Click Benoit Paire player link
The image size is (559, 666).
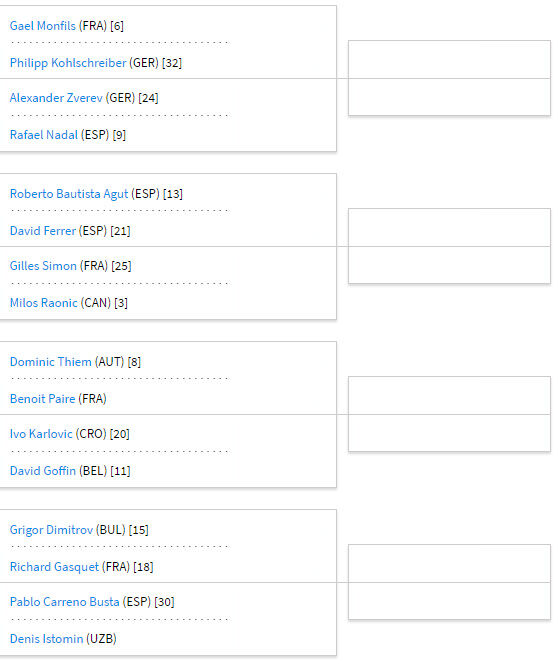pos(42,399)
